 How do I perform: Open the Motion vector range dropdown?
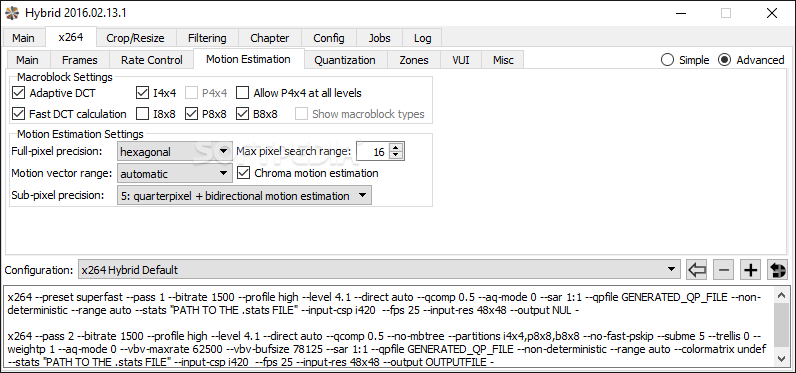[175, 174]
